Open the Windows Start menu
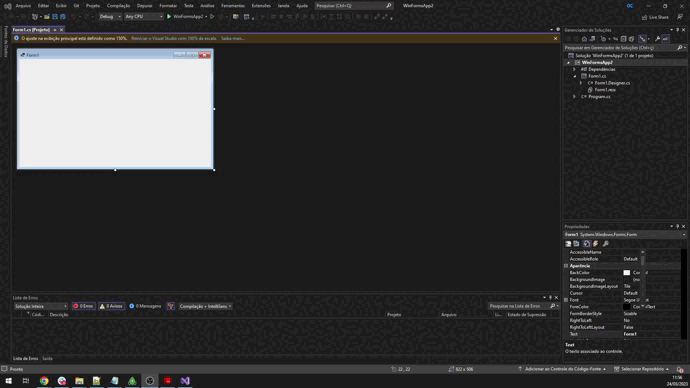This screenshot has height=388, width=690. 8,381
